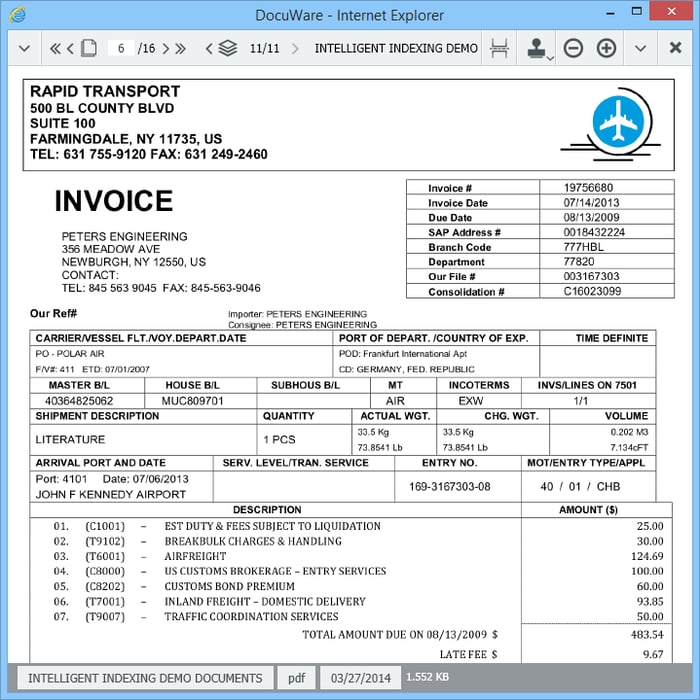
Task: Click the page number field showing 6
Action: point(121,48)
